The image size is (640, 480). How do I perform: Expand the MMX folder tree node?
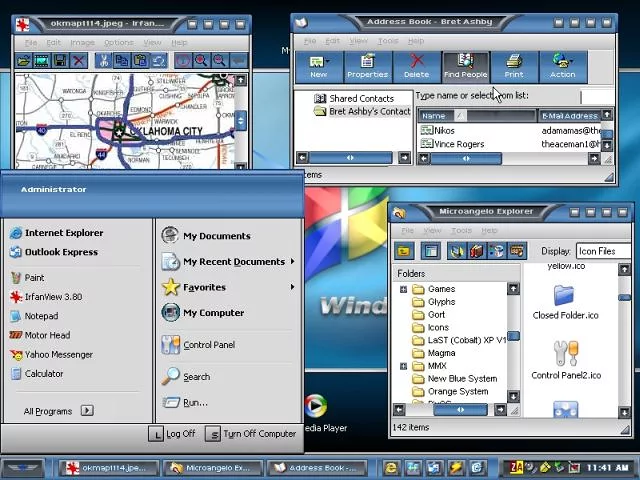pyautogui.click(x=403, y=366)
